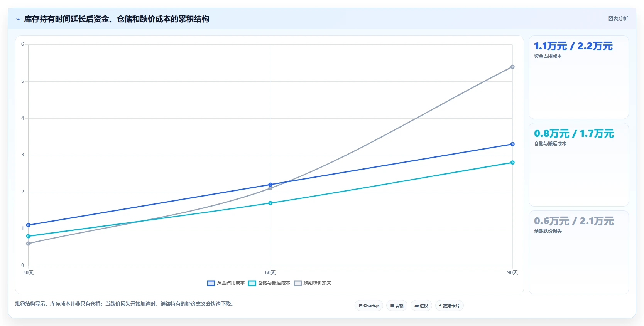Click the 仓储与搬运成本 card caption
This screenshot has width=644, height=326.
[x=550, y=144]
